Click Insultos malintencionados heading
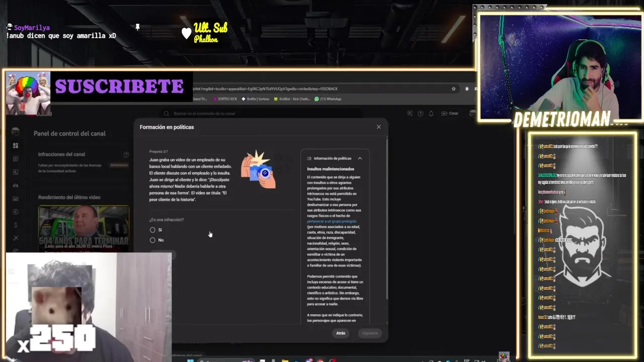Viewport: 644px width, 362px height. tap(331, 169)
